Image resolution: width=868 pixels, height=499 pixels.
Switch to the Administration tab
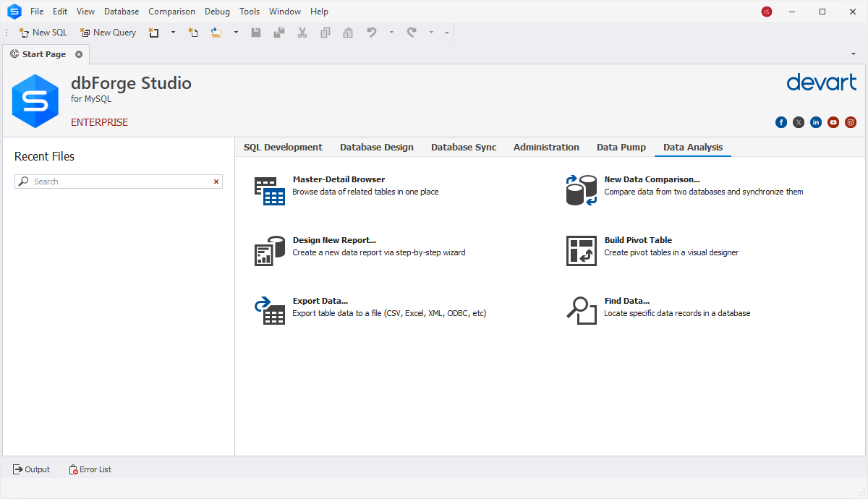(546, 148)
